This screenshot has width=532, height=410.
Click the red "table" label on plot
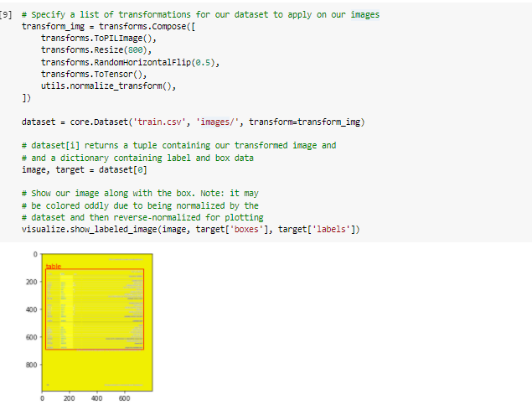click(x=54, y=267)
